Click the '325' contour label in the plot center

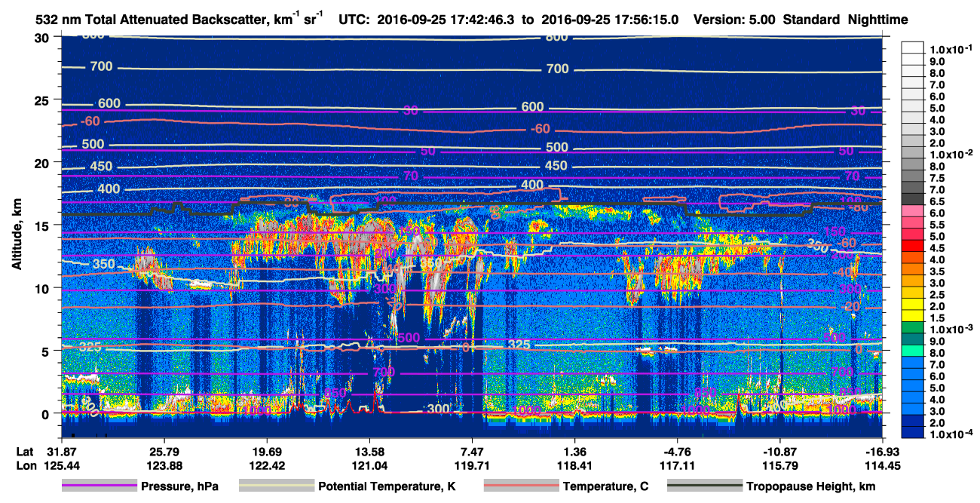pyautogui.click(x=518, y=345)
